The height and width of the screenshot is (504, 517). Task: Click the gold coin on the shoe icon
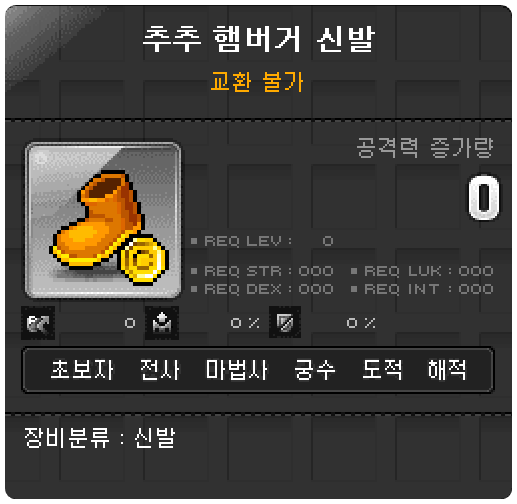[145, 260]
